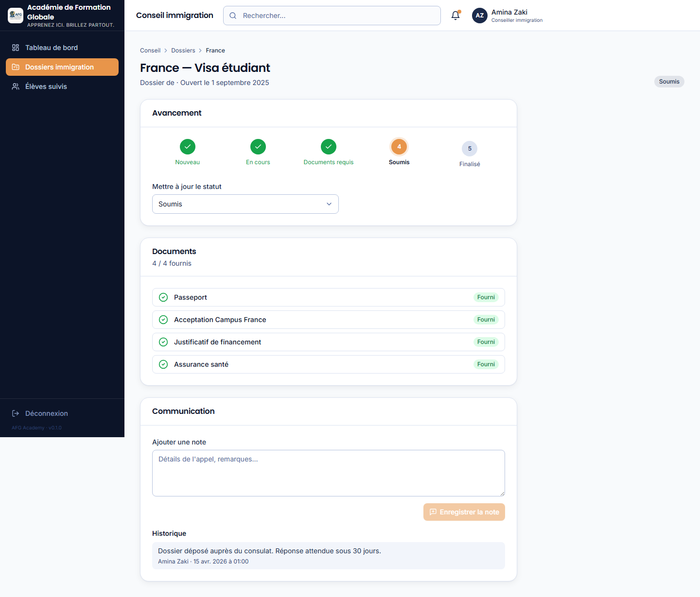The height and width of the screenshot is (597, 700).
Task: Click the En cours step checkmark circle
Action: point(258,147)
